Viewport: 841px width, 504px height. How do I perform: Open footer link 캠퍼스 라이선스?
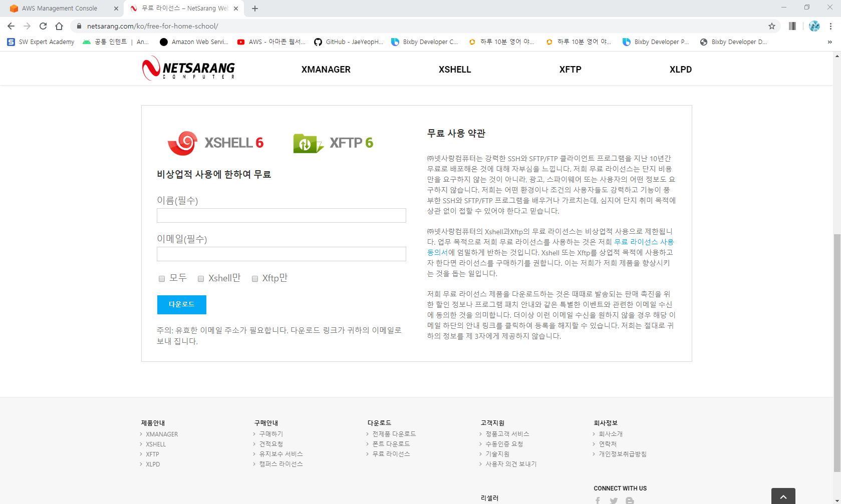pyautogui.click(x=281, y=464)
